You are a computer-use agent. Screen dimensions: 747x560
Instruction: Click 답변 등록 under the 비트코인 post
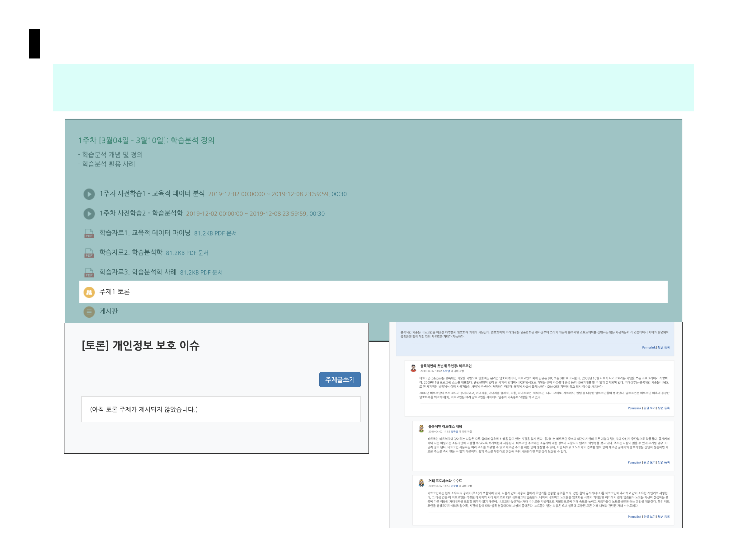(663, 408)
